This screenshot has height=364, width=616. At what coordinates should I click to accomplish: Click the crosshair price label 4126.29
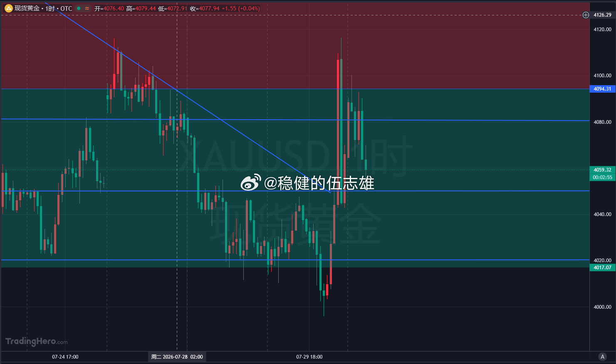(602, 15)
